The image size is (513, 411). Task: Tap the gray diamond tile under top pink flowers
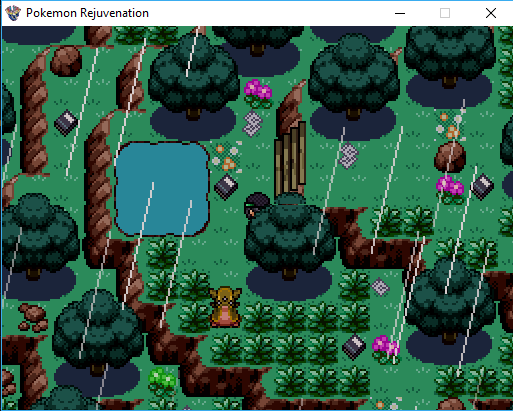[253, 124]
